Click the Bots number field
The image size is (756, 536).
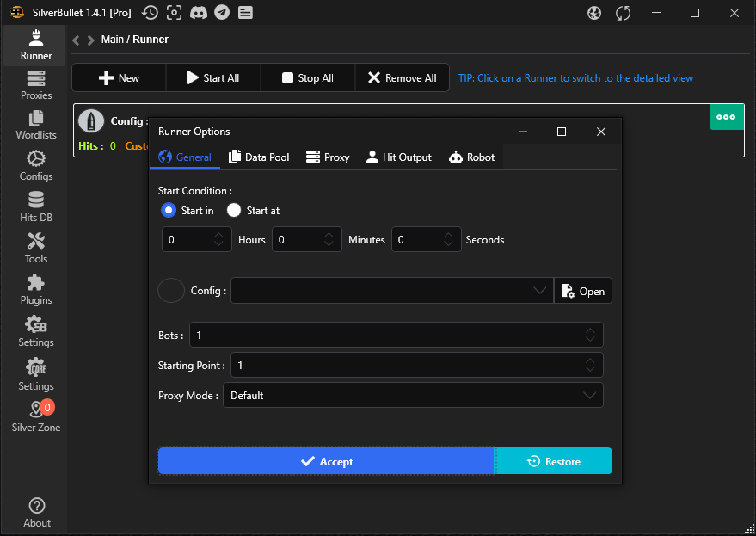[x=396, y=335]
